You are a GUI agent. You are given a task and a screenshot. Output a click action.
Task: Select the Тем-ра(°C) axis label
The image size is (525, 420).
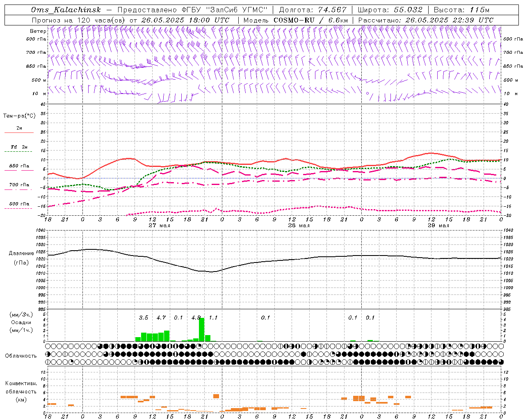click(19, 116)
